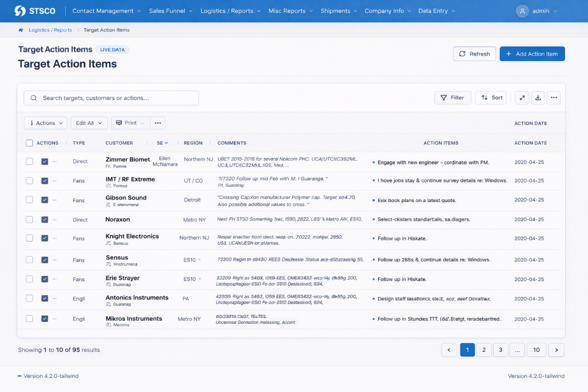This screenshot has width=588, height=392.
Task: Open the Logistics / Reports menu
Action: click(230, 11)
